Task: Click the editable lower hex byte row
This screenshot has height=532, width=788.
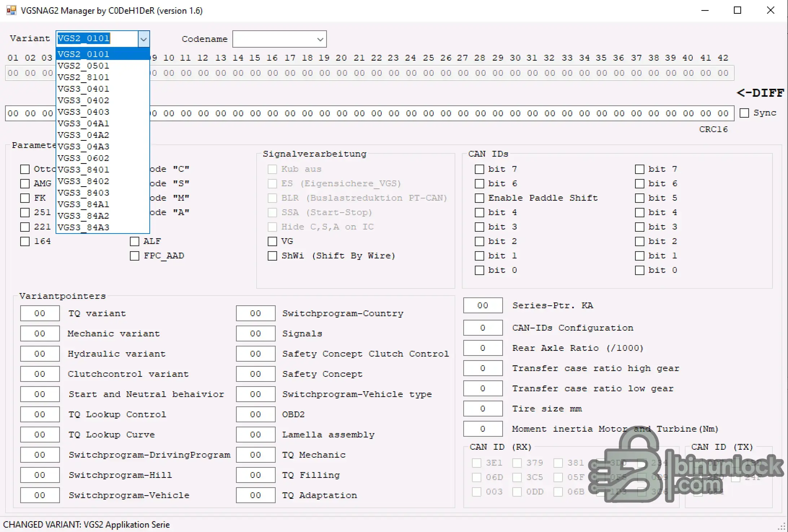Action: (369, 113)
